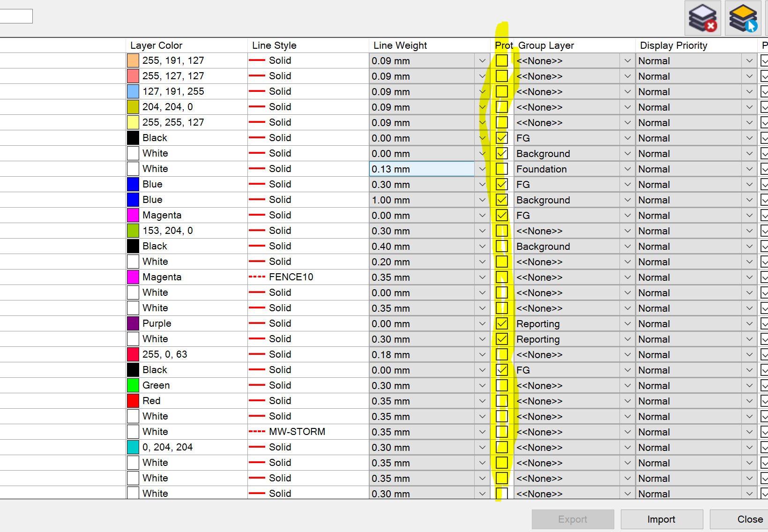Open the 0.13 mm line weight dropdown
This screenshot has width=768, height=532.
point(482,169)
